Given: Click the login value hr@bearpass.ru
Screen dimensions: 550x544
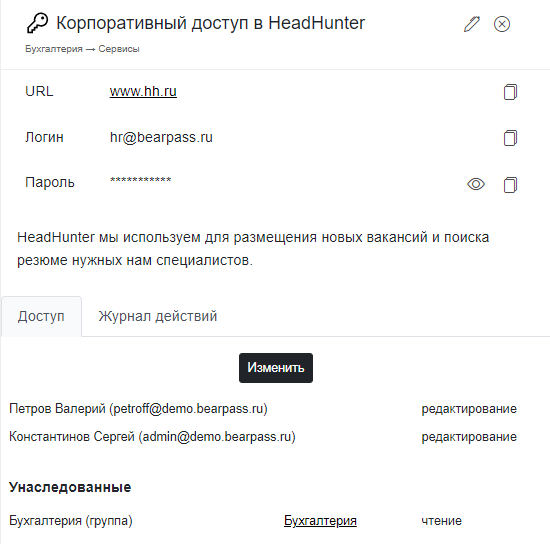Looking at the screenshot, I should coord(161,137).
